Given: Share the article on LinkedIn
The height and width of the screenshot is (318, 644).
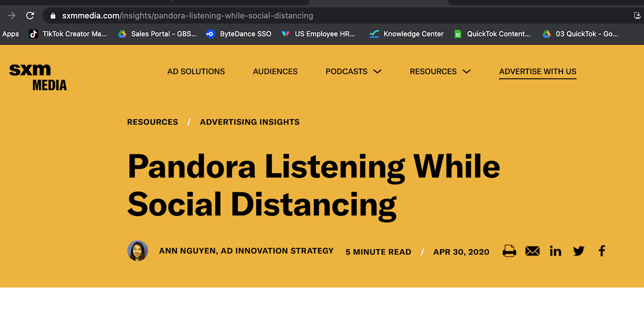Looking at the screenshot, I should pyautogui.click(x=555, y=251).
